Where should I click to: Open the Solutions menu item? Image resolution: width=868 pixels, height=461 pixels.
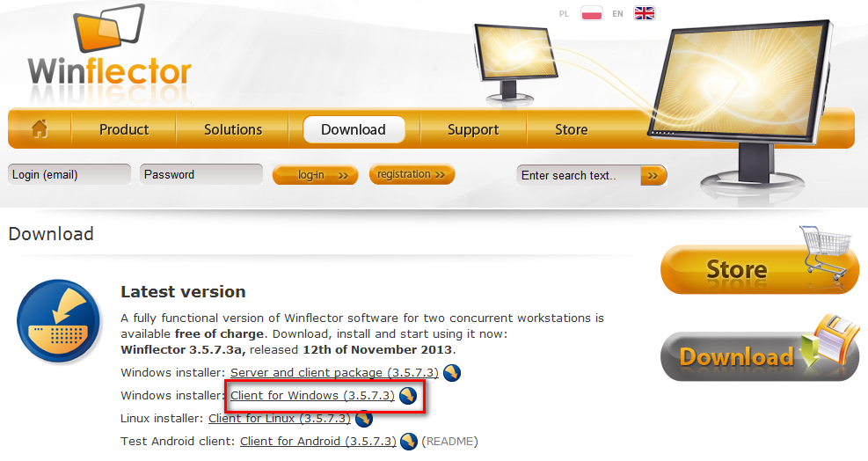(233, 129)
